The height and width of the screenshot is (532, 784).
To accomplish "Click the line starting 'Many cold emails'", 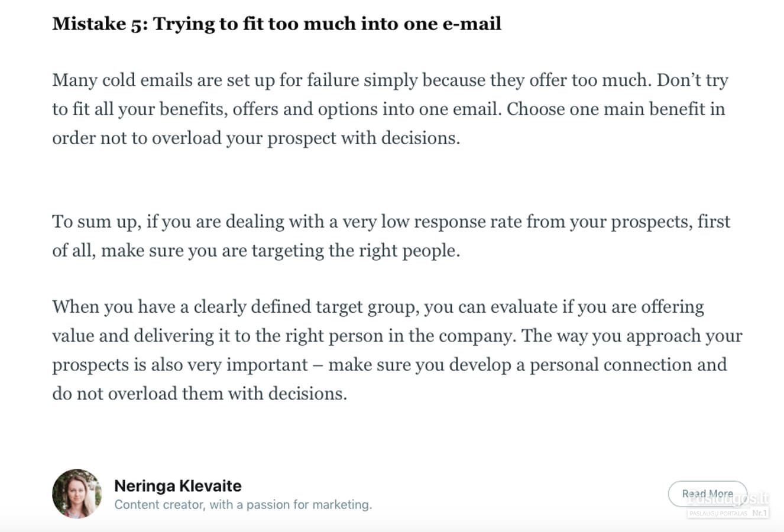I will point(390,80).
